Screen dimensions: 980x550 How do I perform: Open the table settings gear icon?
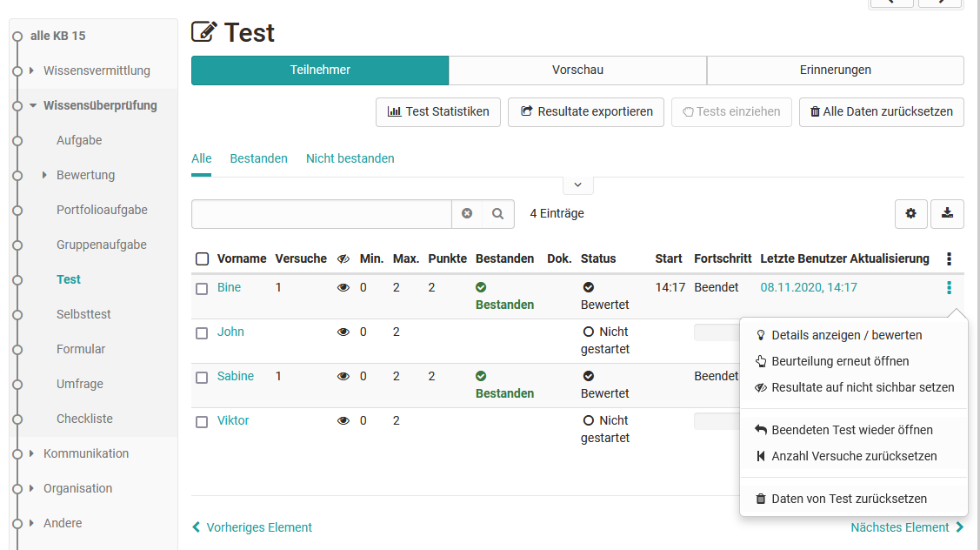910,213
